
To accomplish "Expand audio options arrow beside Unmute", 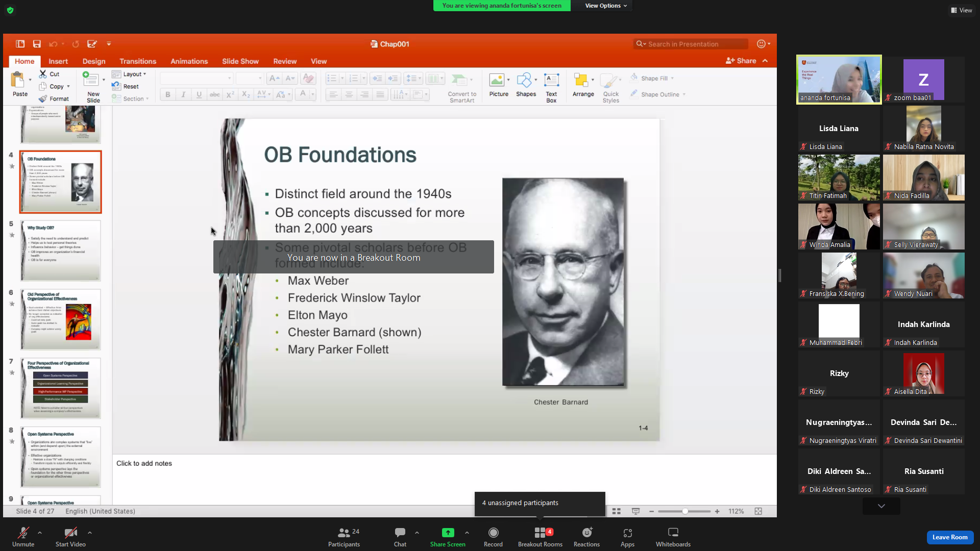I will pos(40,533).
